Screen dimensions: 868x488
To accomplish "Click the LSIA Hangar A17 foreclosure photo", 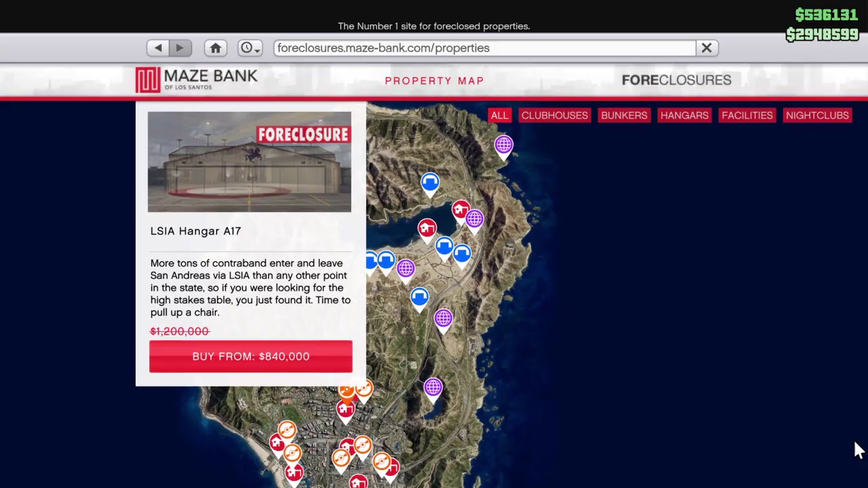I will [250, 162].
